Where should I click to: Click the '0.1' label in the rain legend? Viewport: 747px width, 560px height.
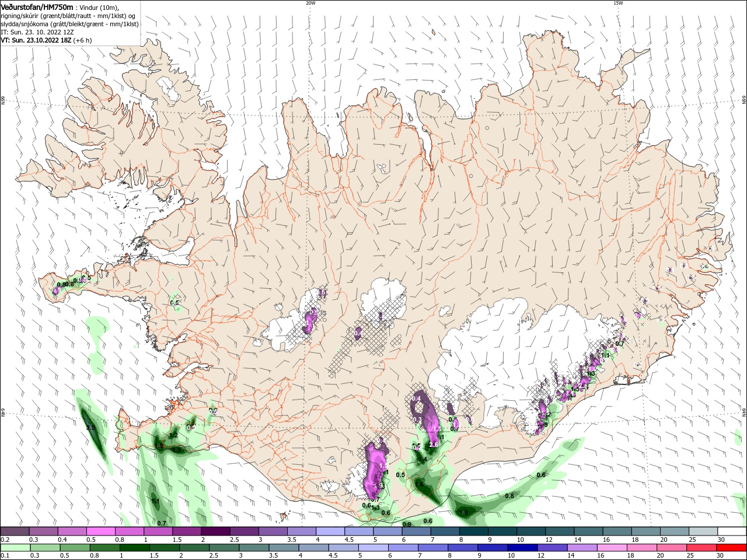pyautogui.click(x=5, y=556)
